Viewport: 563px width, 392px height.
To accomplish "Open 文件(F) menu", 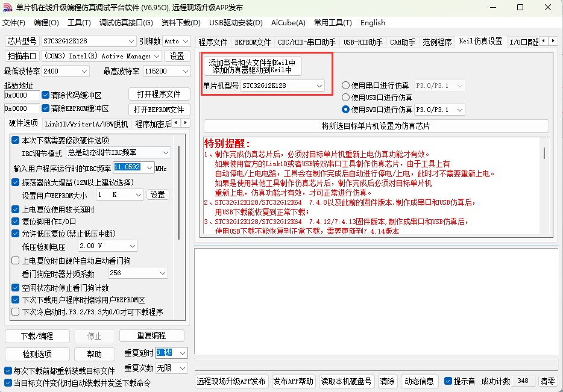I will click(14, 23).
